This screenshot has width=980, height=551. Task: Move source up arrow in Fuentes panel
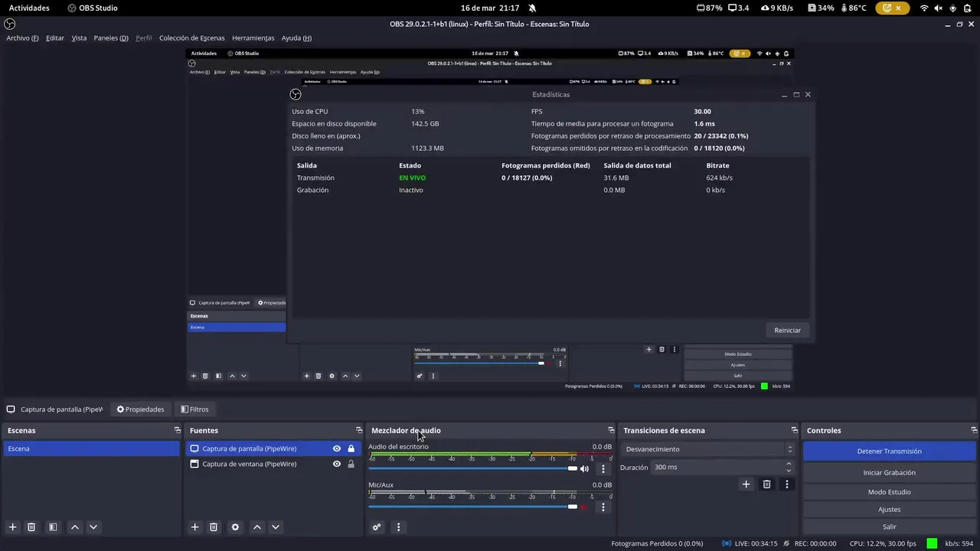tap(256, 527)
